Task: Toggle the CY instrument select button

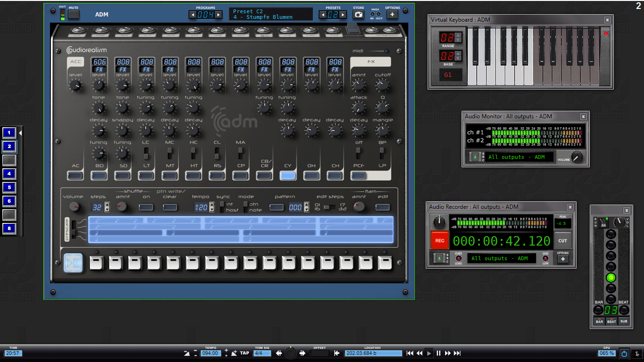Action: point(288,176)
